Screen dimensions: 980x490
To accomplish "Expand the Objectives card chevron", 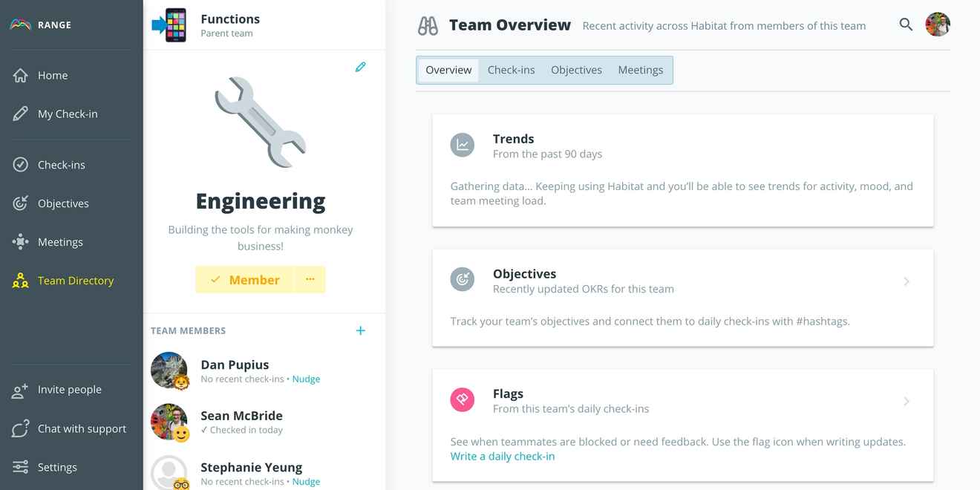I will [906, 281].
